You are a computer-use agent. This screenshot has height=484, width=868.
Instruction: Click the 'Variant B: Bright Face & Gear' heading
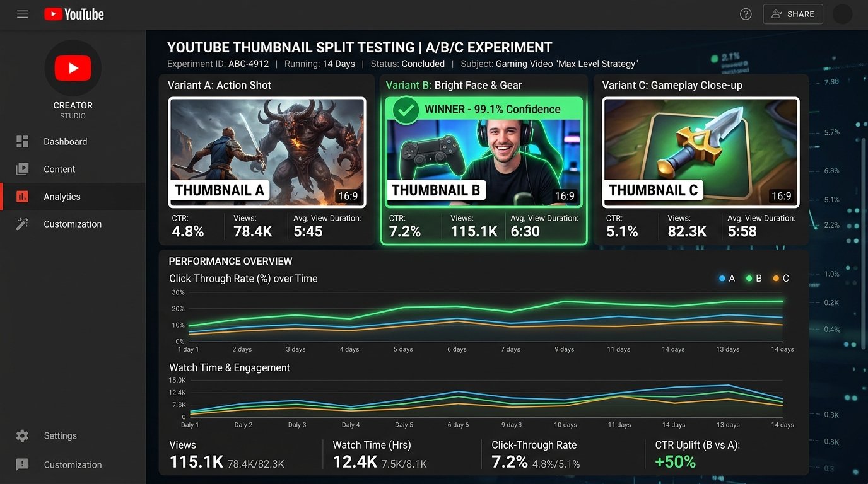tap(454, 85)
